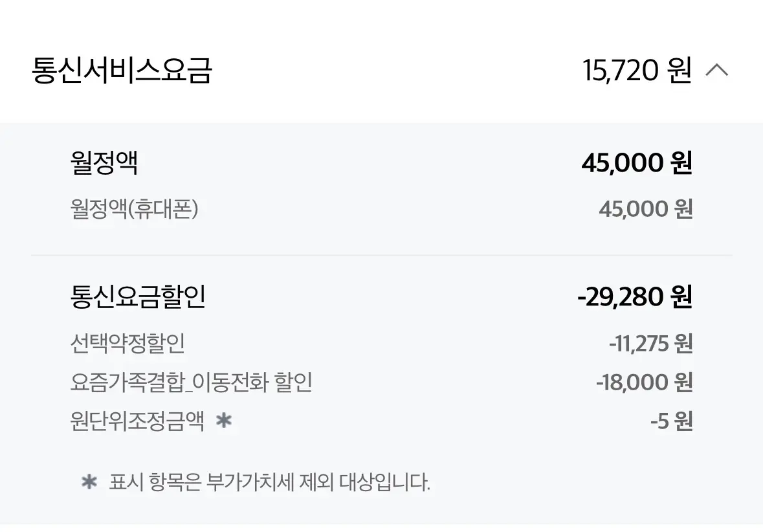
Task: Select the 통신서비스요금 header title
Action: click(122, 71)
